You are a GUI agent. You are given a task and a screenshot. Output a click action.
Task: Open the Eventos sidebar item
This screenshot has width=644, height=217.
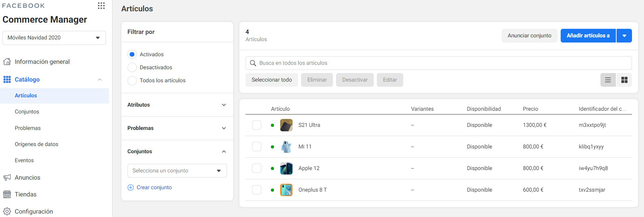pos(24,160)
